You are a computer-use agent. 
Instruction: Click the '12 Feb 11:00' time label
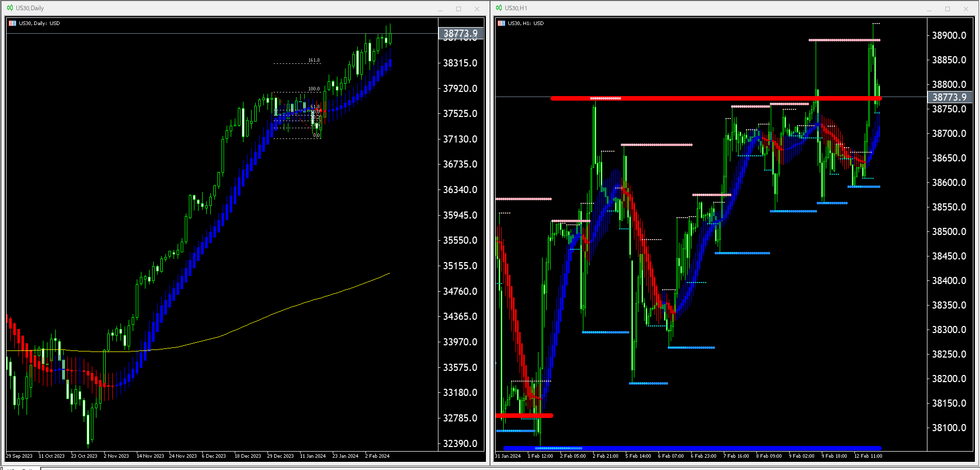868,456
